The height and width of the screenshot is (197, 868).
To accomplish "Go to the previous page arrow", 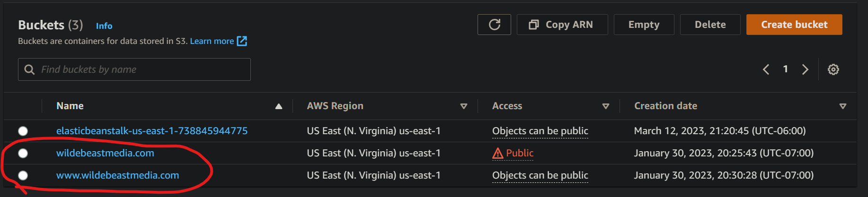I will [x=766, y=69].
